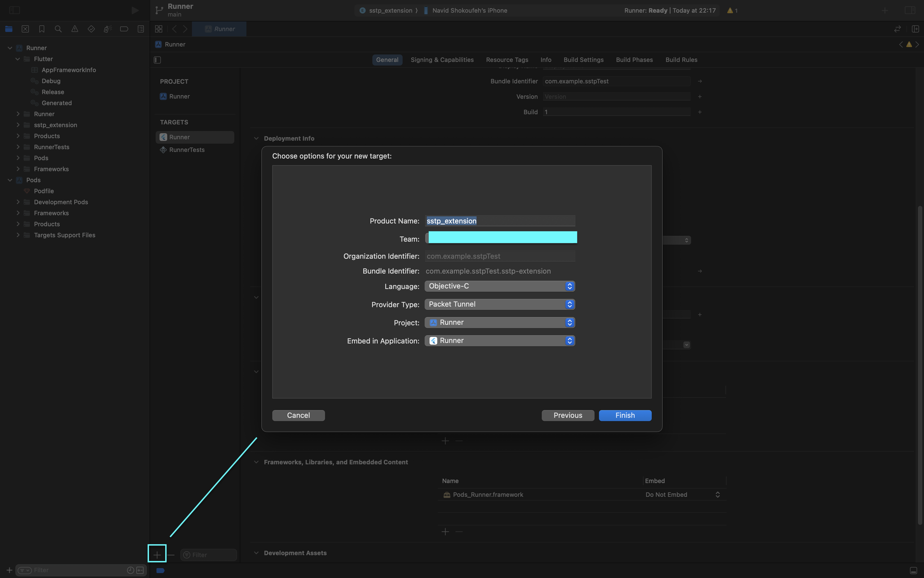This screenshot has height=578, width=924.
Task: Add a file using navigator's bottom plus
Action: 9,570
